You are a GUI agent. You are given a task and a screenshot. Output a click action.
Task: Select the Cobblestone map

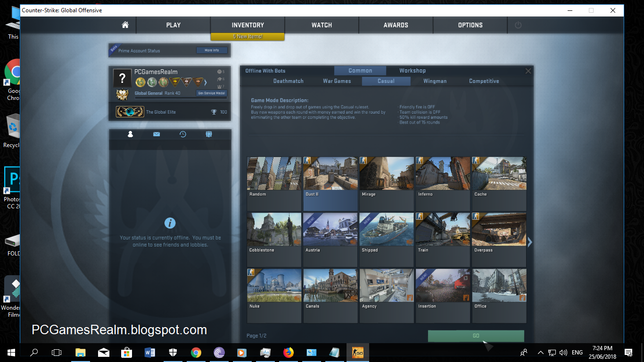pyautogui.click(x=274, y=240)
